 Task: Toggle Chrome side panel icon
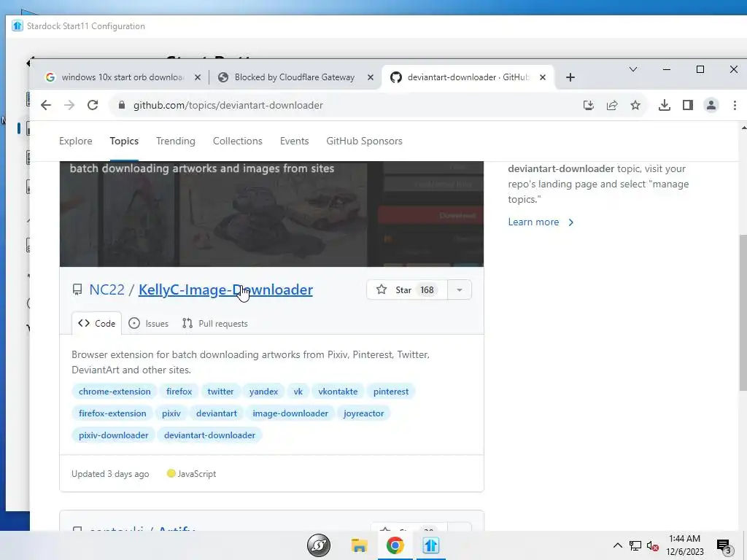(x=687, y=105)
